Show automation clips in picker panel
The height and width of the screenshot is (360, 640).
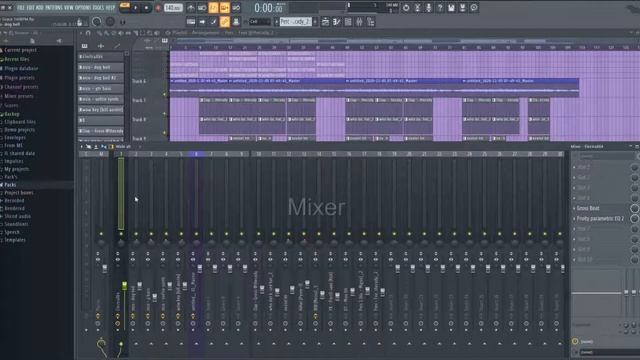pyautogui.click(x=117, y=46)
